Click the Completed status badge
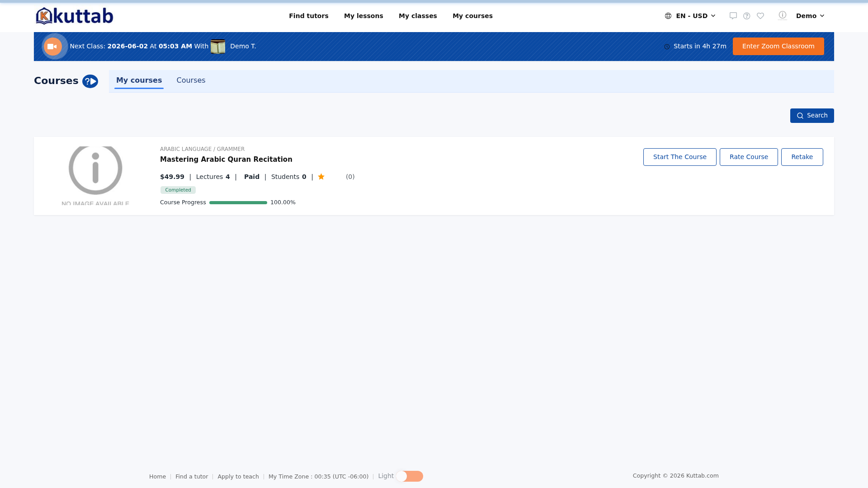 point(178,190)
